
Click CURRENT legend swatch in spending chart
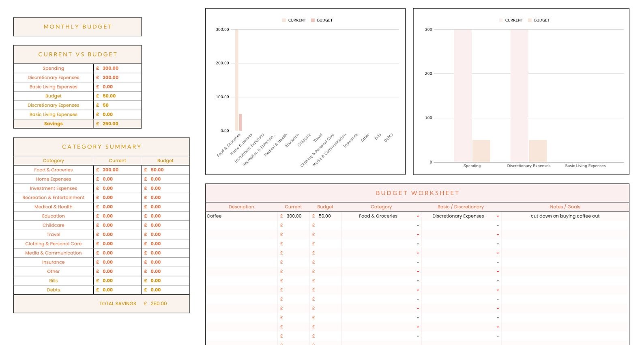click(x=501, y=20)
